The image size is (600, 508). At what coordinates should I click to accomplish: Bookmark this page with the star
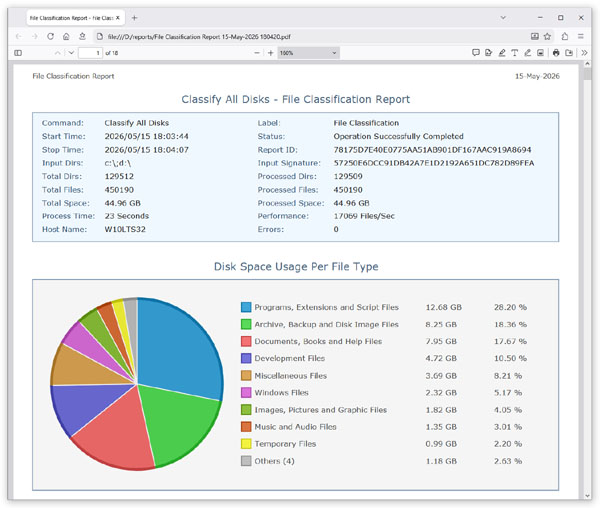coord(548,36)
